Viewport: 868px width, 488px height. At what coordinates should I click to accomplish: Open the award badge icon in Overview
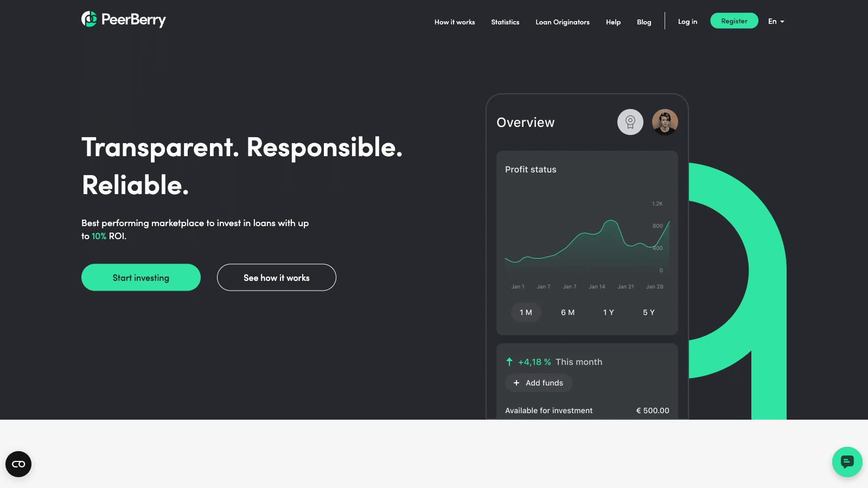point(630,122)
